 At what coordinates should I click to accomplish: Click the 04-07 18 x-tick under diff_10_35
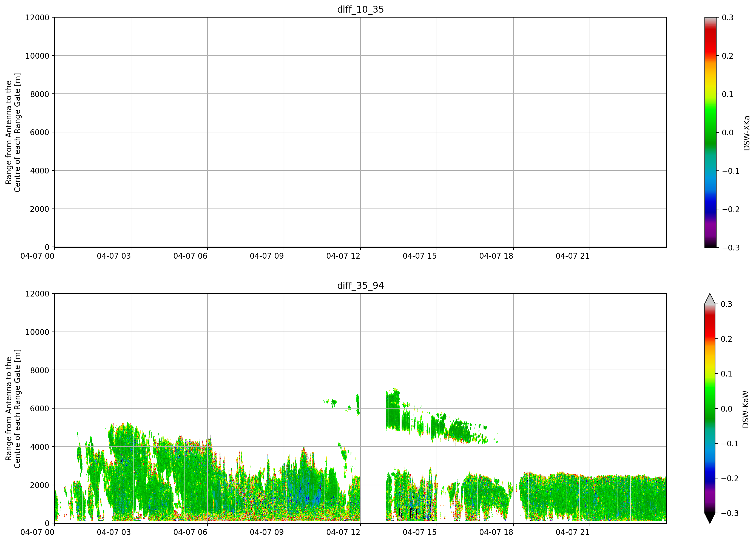[x=496, y=256]
